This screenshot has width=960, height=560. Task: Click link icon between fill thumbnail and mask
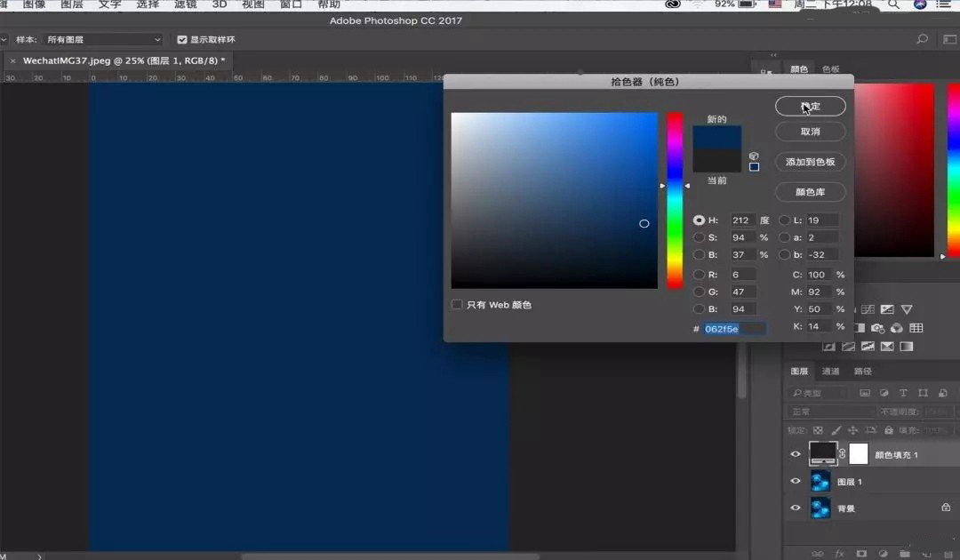[x=843, y=453]
